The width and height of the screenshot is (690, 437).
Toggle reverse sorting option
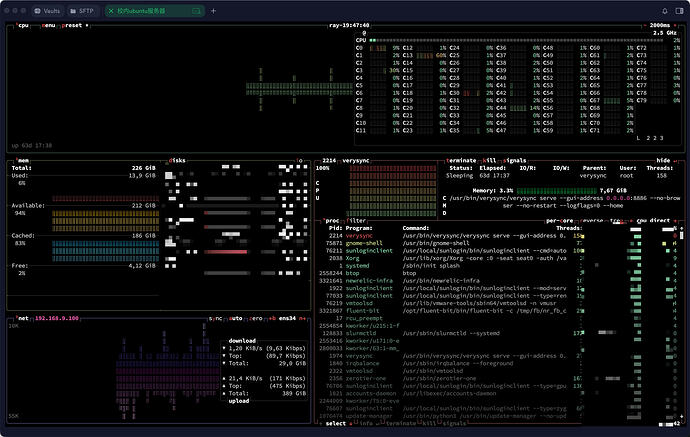coord(592,221)
